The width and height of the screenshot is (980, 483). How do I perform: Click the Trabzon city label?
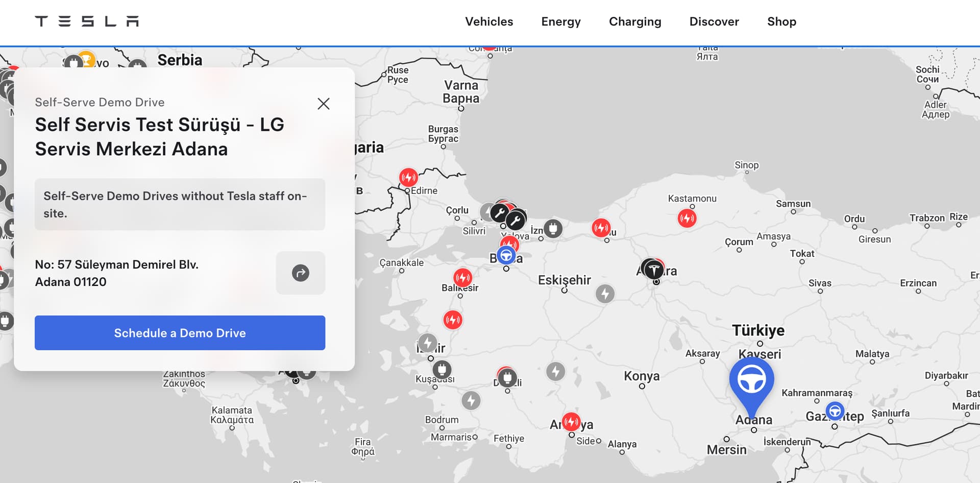(927, 218)
